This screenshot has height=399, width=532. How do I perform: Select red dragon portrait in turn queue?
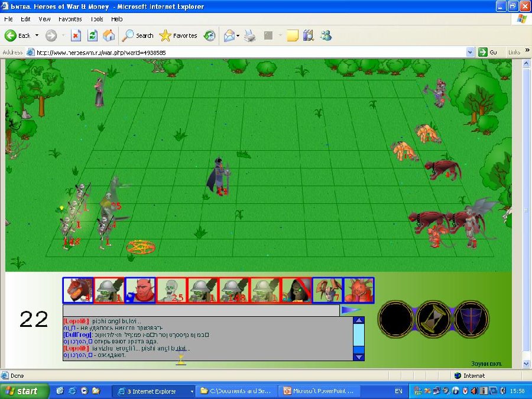78,290
